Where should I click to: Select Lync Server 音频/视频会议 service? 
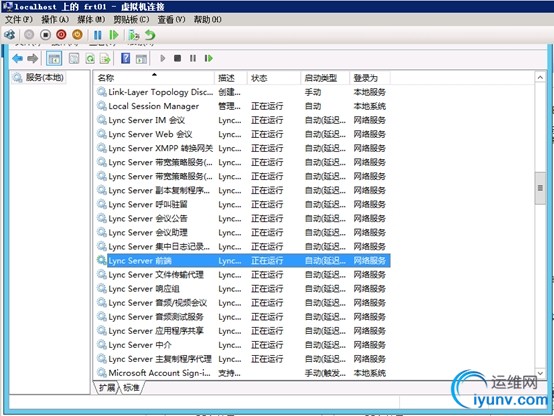tap(242, 303)
